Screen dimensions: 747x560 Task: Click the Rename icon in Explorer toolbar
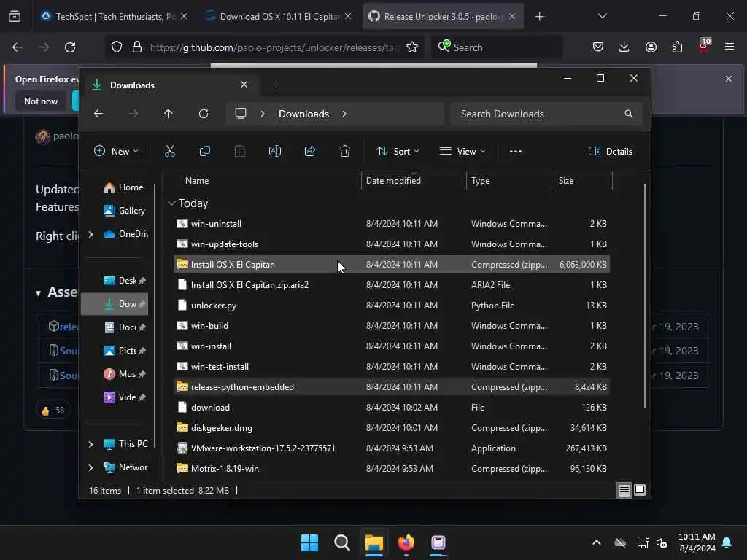tap(275, 152)
